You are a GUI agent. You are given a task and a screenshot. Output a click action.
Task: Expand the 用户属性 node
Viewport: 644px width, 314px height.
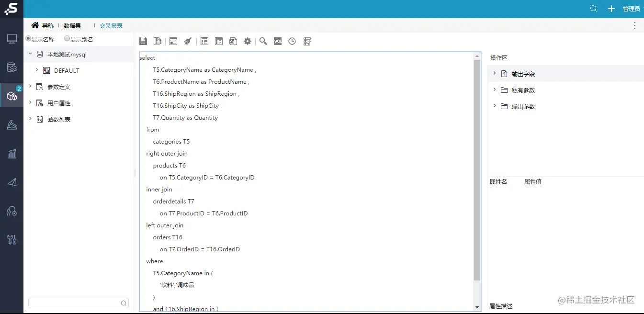[30, 102]
